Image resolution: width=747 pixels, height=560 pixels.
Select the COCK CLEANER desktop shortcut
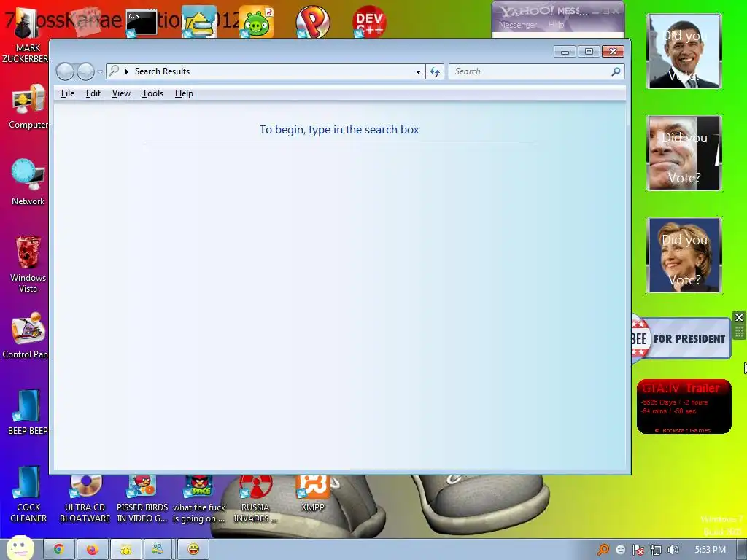(28, 494)
